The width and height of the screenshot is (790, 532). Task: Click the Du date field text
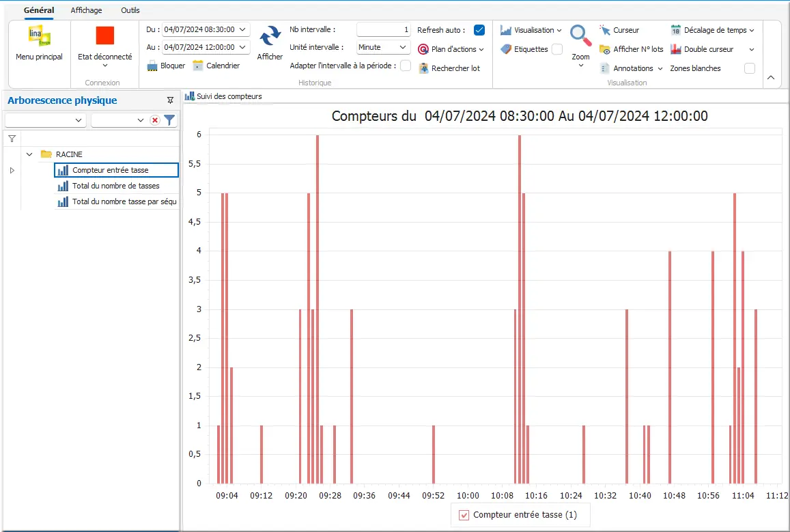(x=199, y=29)
